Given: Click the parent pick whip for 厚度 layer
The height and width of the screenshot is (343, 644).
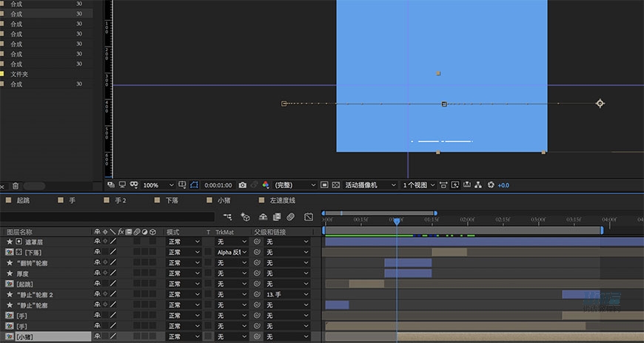Looking at the screenshot, I should point(257,273).
